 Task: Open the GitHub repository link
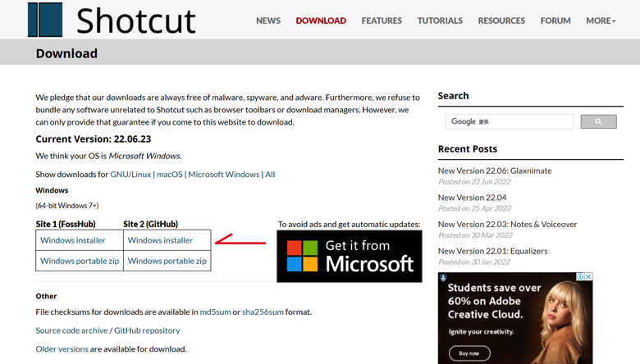pyautogui.click(x=147, y=330)
